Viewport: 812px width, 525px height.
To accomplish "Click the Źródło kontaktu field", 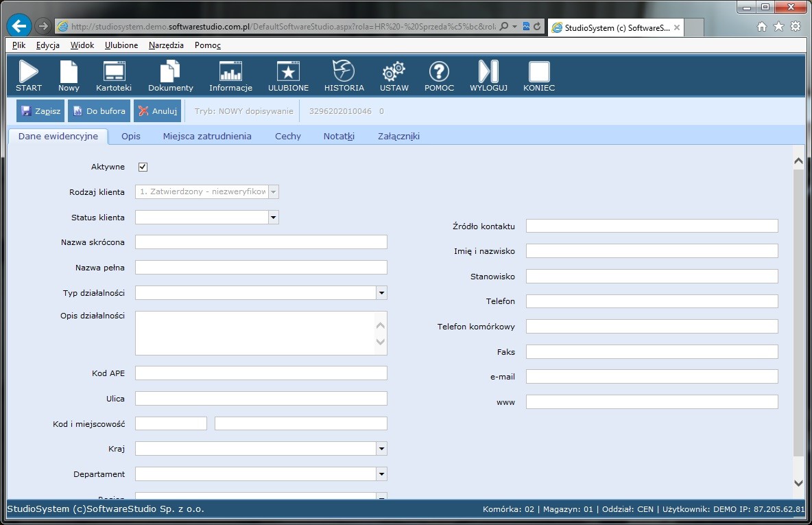I will (x=652, y=226).
